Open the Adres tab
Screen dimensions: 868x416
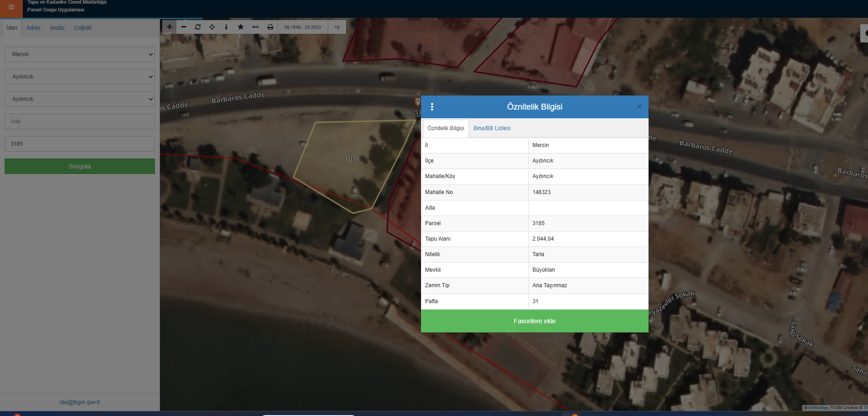point(33,28)
